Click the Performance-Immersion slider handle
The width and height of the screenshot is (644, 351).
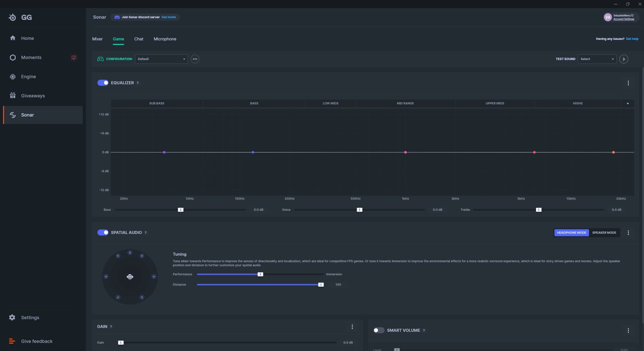[x=260, y=274]
